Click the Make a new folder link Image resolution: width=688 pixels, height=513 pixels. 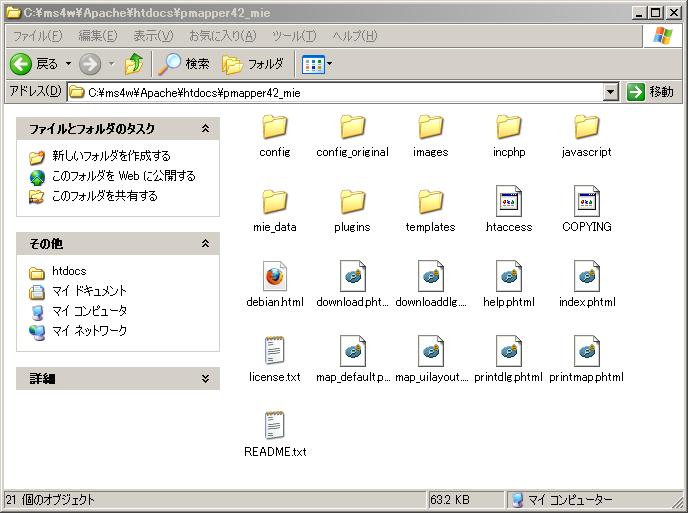click(x=111, y=156)
